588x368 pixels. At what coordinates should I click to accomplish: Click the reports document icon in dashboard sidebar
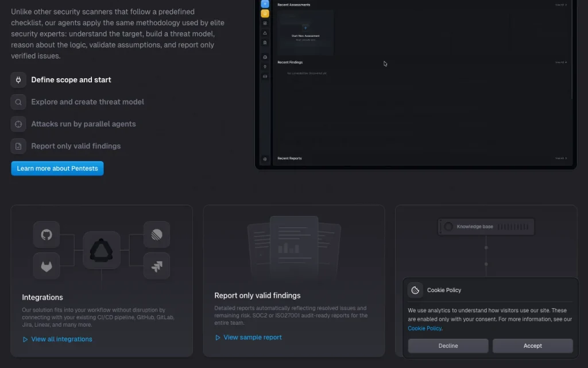[265, 43]
